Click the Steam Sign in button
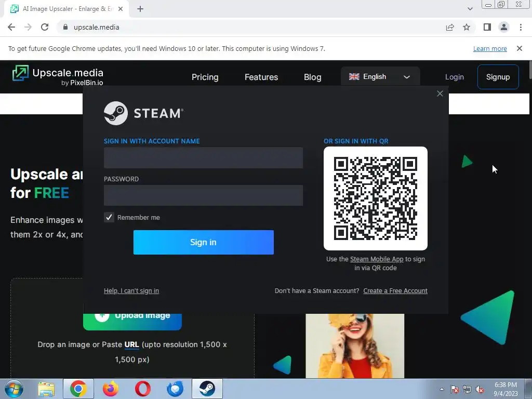 coord(203,242)
